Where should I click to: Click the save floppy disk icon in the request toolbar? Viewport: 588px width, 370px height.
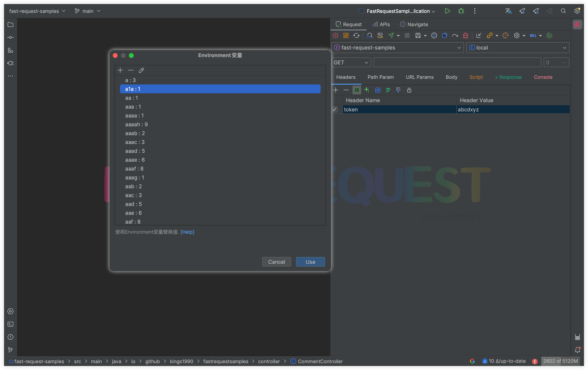pos(418,36)
